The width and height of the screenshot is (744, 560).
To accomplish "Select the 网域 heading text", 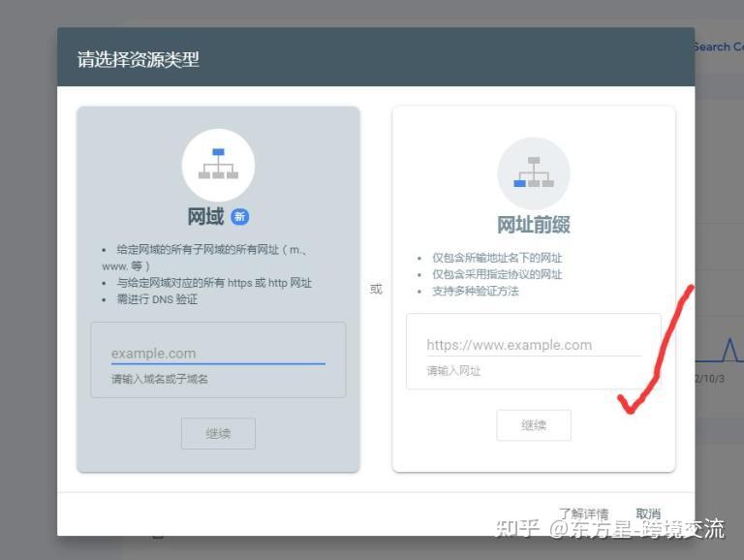I will coord(205,217).
